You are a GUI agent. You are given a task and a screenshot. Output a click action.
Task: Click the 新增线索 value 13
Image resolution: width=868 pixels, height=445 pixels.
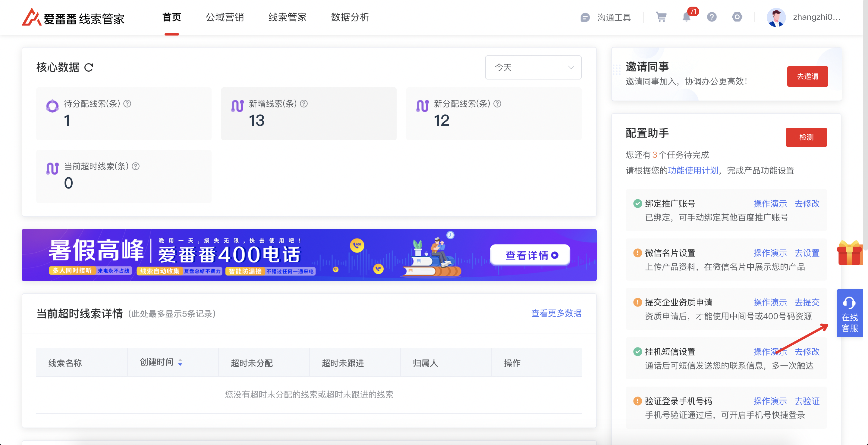point(256,120)
